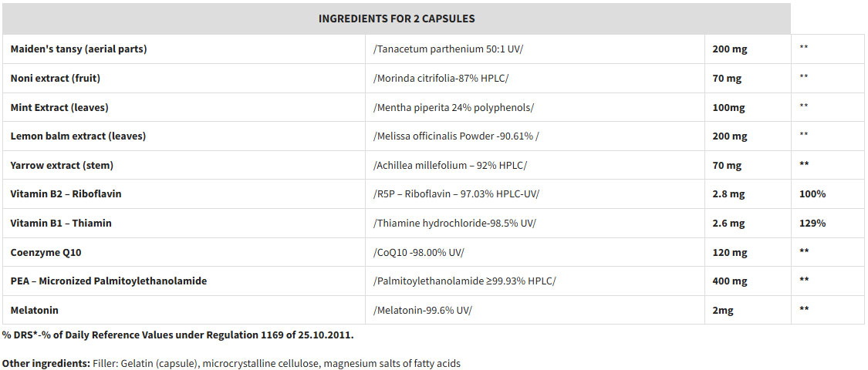868x370 pixels.
Task: Click the "Other ingredients:" filler text line
Action: (231, 363)
